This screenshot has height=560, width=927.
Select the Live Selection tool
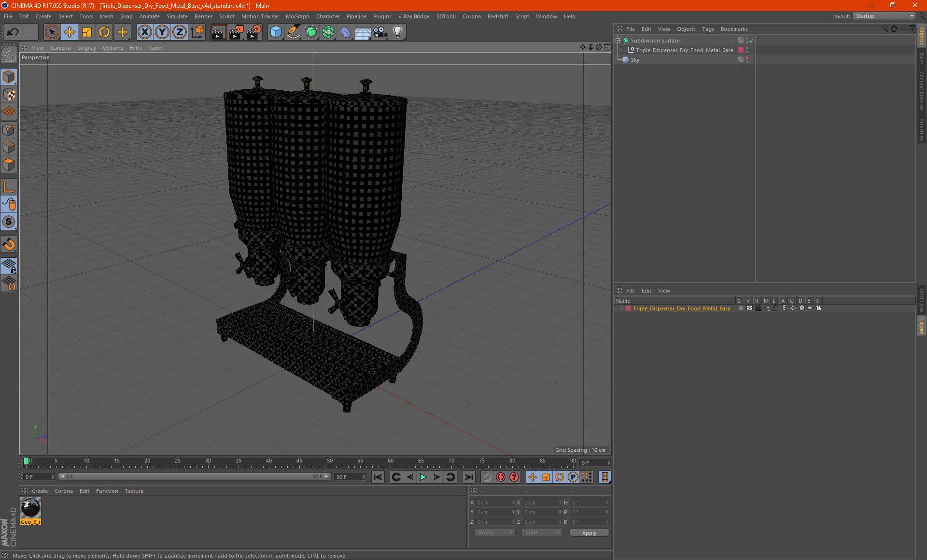coord(52,32)
